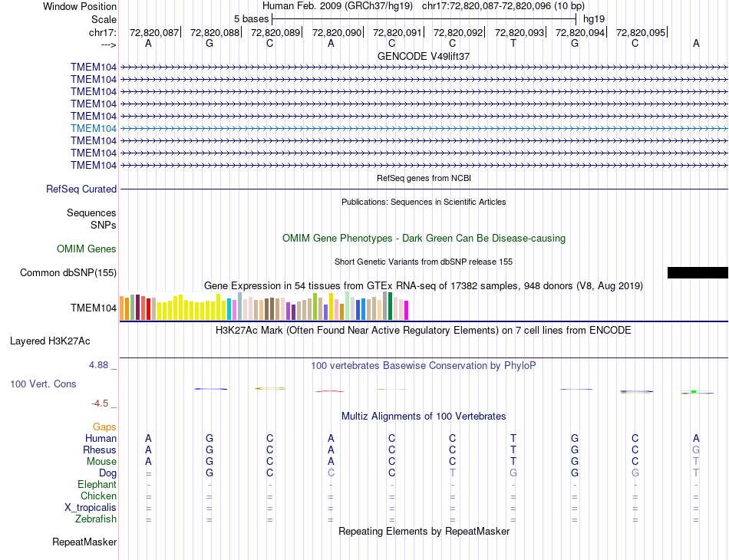729x560 pixels.
Task: Click the light blue TMEM104 transcript arrow line
Action: (x=424, y=128)
